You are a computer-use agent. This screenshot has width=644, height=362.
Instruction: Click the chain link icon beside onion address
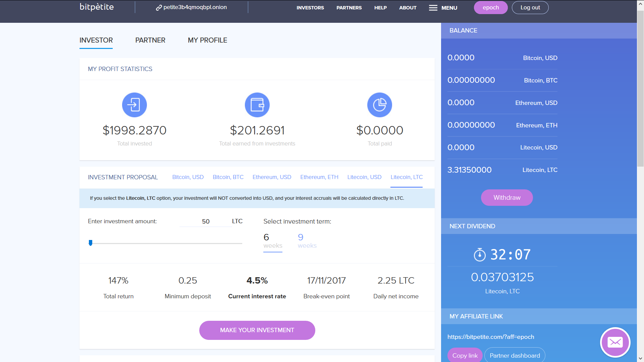tap(159, 8)
